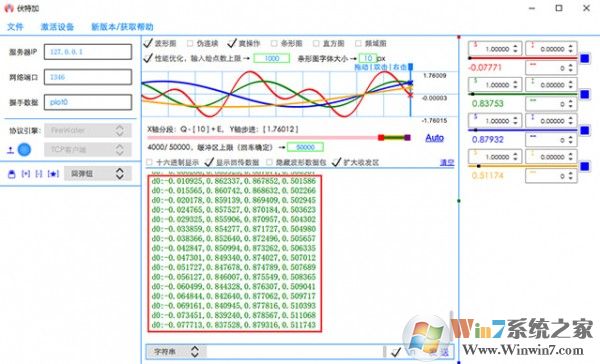Open the 文件 file menu

(15, 27)
